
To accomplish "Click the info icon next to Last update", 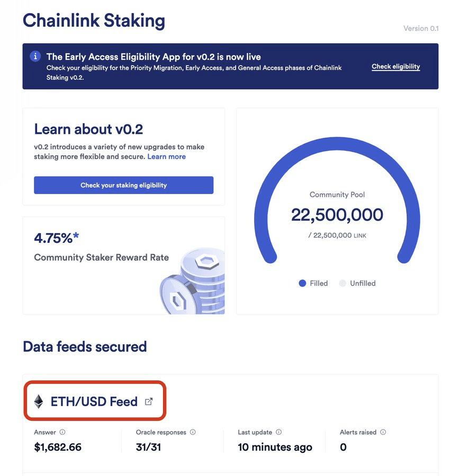I will (279, 432).
